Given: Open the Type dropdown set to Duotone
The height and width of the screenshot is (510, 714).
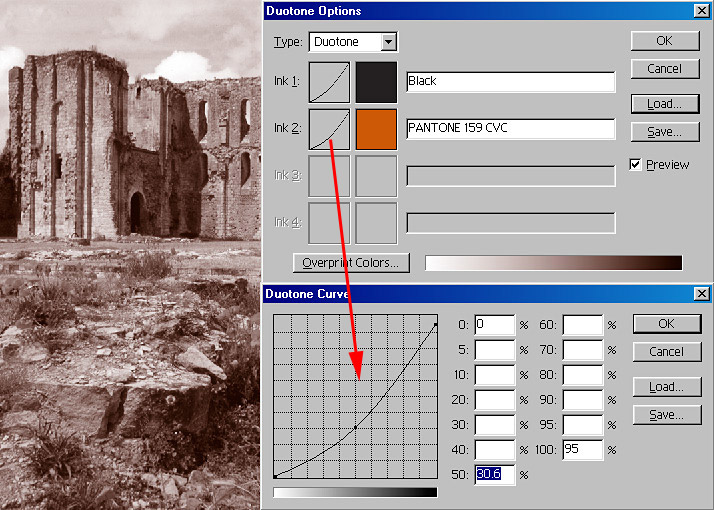Looking at the screenshot, I should (353, 42).
